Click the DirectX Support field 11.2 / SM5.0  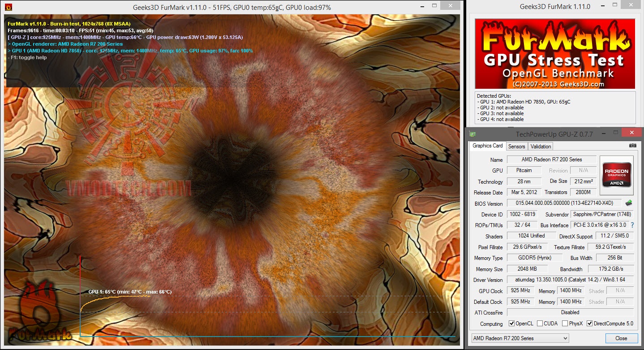point(615,236)
